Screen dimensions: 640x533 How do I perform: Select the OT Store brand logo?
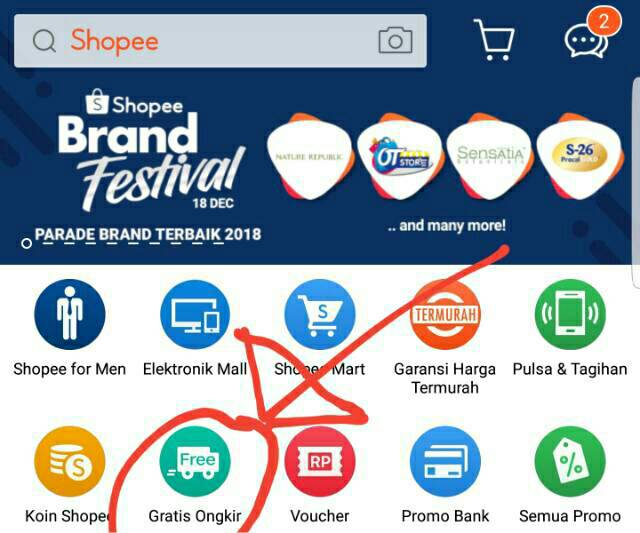[400, 156]
